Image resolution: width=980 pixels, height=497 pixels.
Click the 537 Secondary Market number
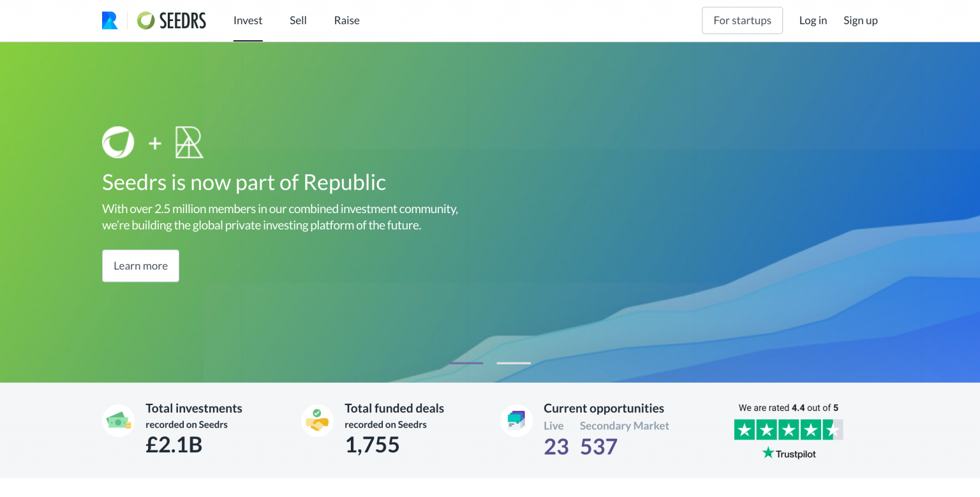(x=598, y=447)
